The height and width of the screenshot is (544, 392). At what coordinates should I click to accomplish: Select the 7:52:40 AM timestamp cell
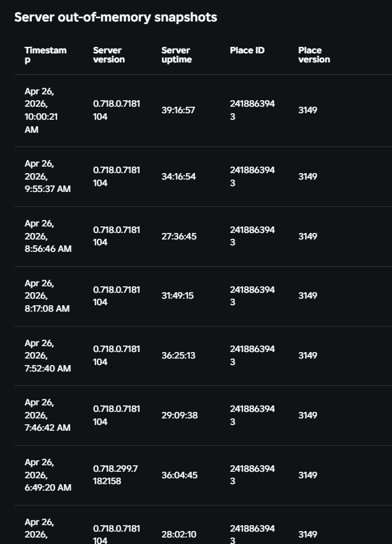click(x=47, y=355)
